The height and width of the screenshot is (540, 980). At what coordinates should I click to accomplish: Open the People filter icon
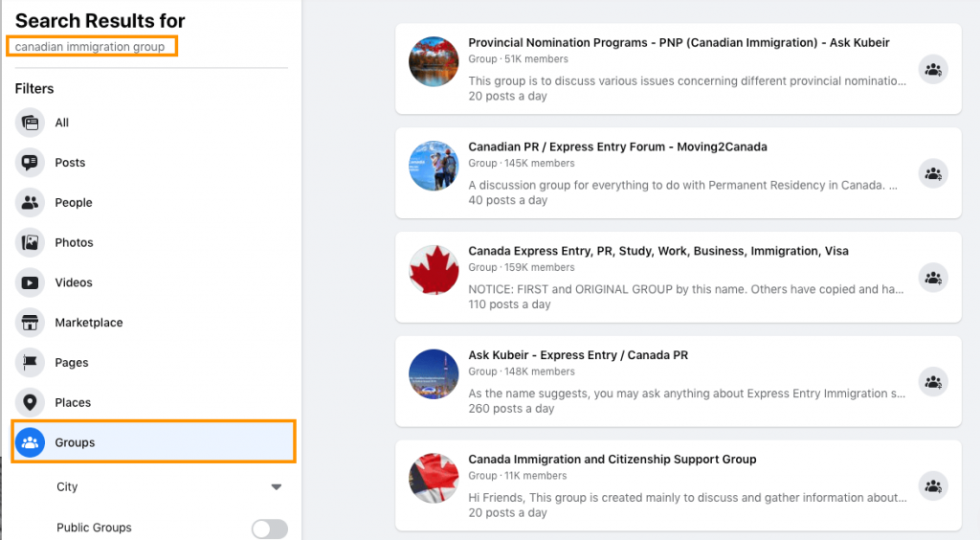(x=30, y=203)
